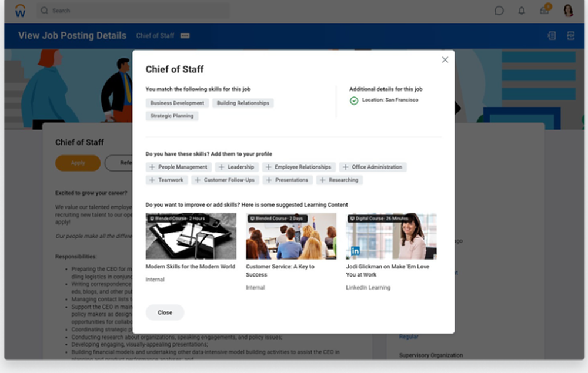Image resolution: width=588 pixels, height=373 pixels.
Task: Add Leadership skill to profile
Action: pyautogui.click(x=236, y=167)
